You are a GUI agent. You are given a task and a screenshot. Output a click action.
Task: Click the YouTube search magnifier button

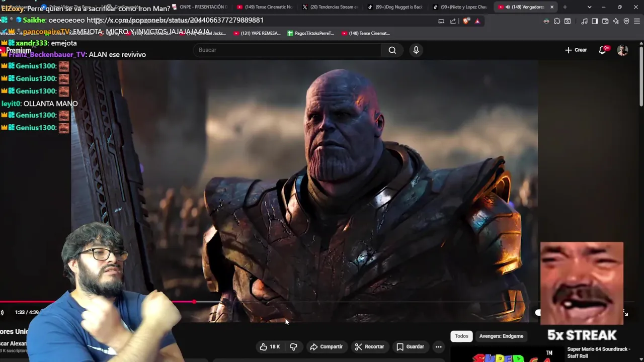tap(392, 50)
